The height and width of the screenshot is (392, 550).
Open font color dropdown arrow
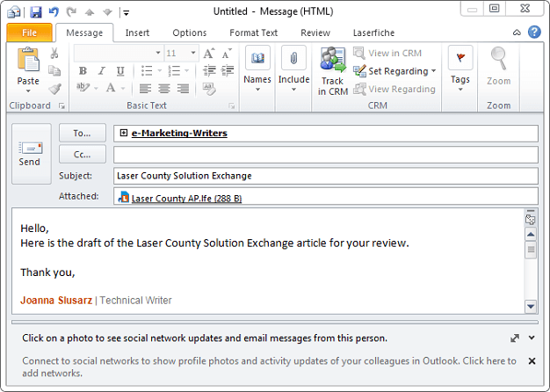tap(123, 88)
